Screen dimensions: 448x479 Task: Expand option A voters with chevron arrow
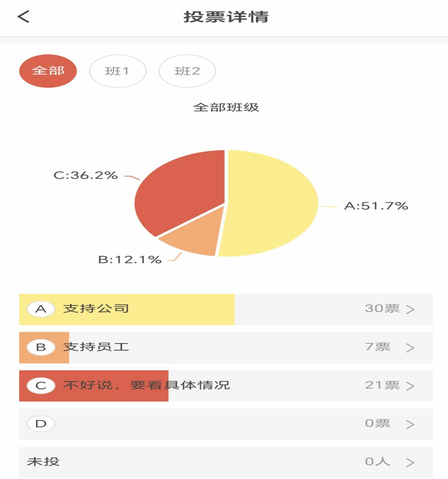point(410,309)
